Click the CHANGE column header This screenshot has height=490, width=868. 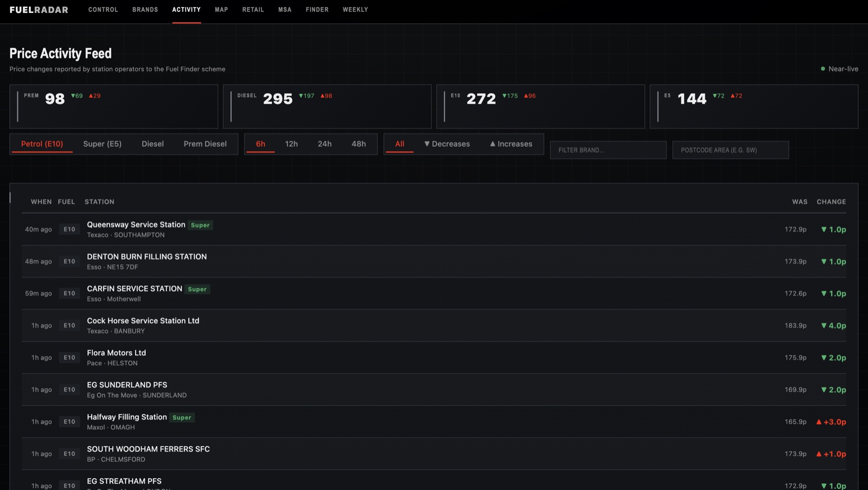831,202
